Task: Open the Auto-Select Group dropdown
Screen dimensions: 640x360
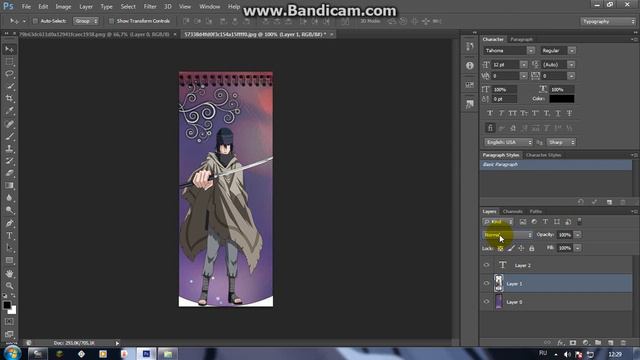Action: [x=86, y=21]
